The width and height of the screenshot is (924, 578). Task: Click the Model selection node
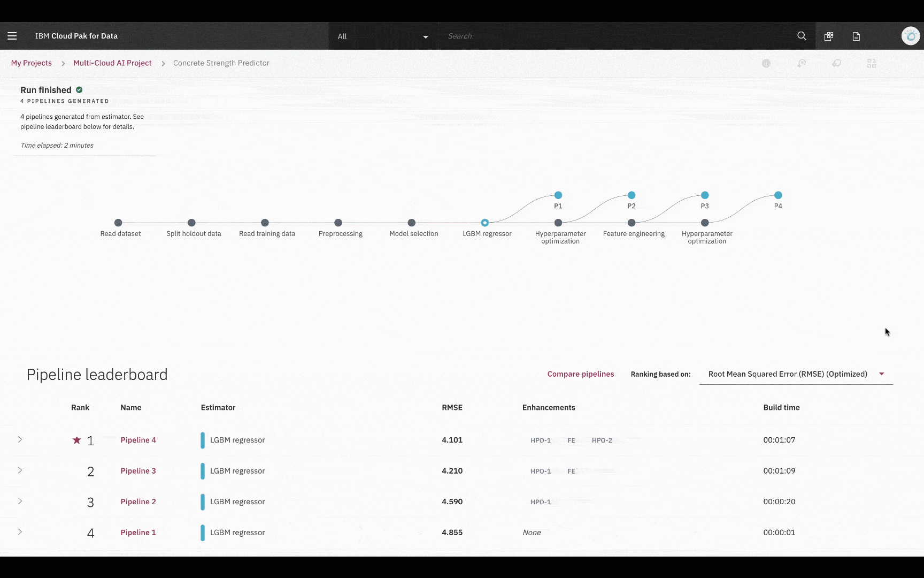click(411, 223)
